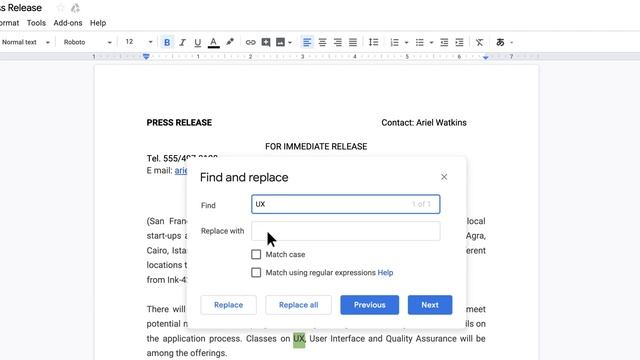The height and width of the screenshot is (360, 640).
Task: Open the text color picker
Action: click(x=213, y=42)
